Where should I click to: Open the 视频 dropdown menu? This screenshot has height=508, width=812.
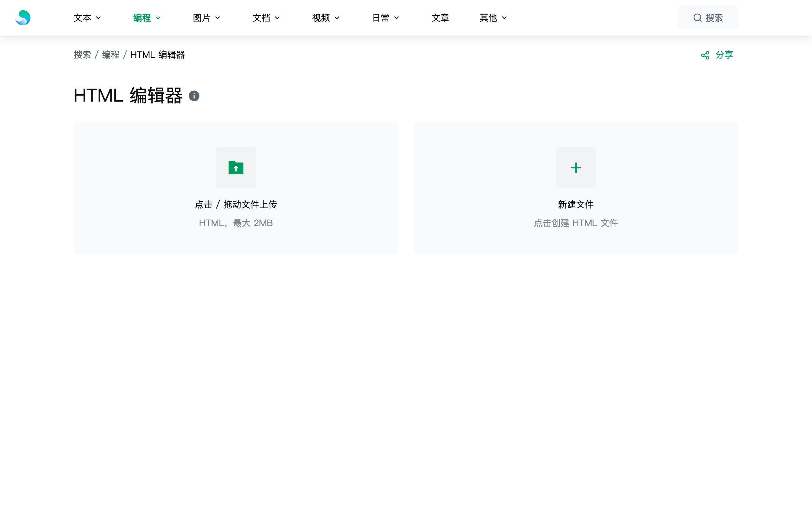pos(326,18)
